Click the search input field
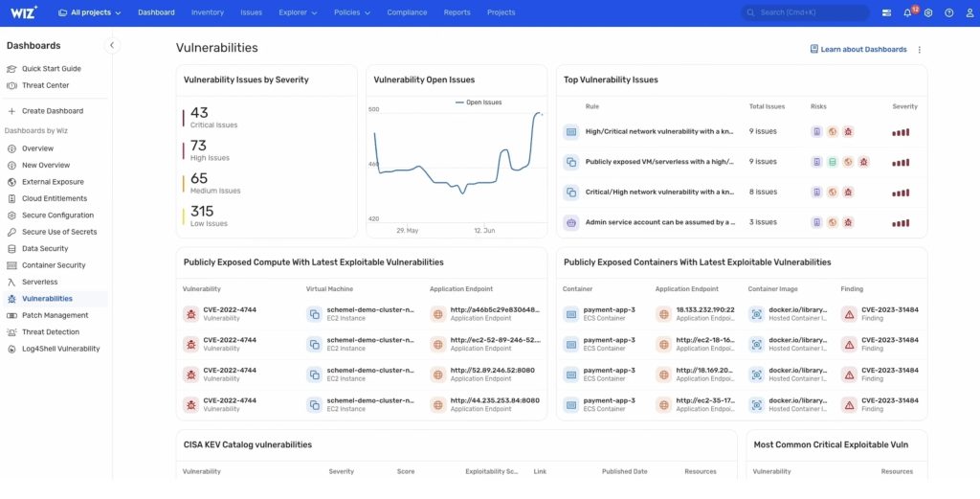Image resolution: width=980 pixels, height=499 pixels. click(x=809, y=13)
